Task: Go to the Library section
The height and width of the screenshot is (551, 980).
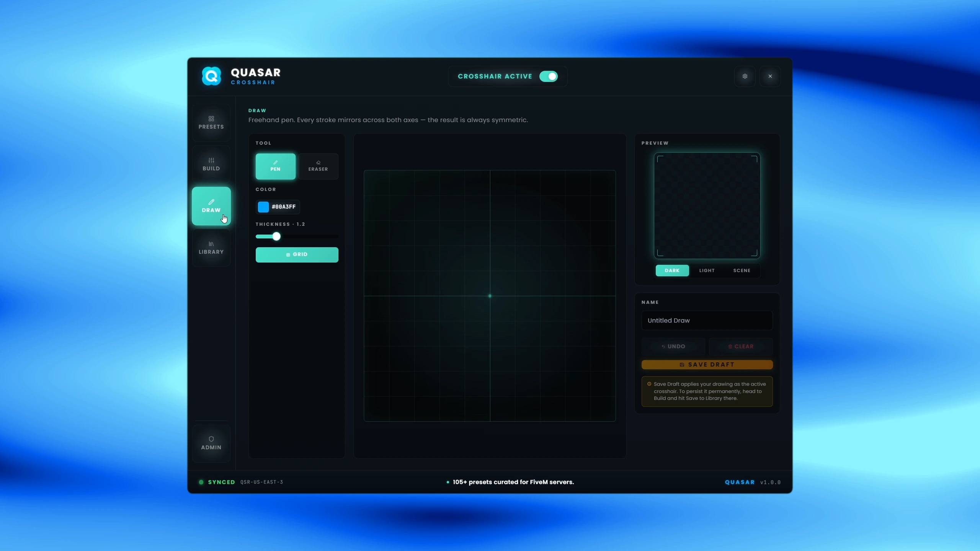Action: coord(211,248)
